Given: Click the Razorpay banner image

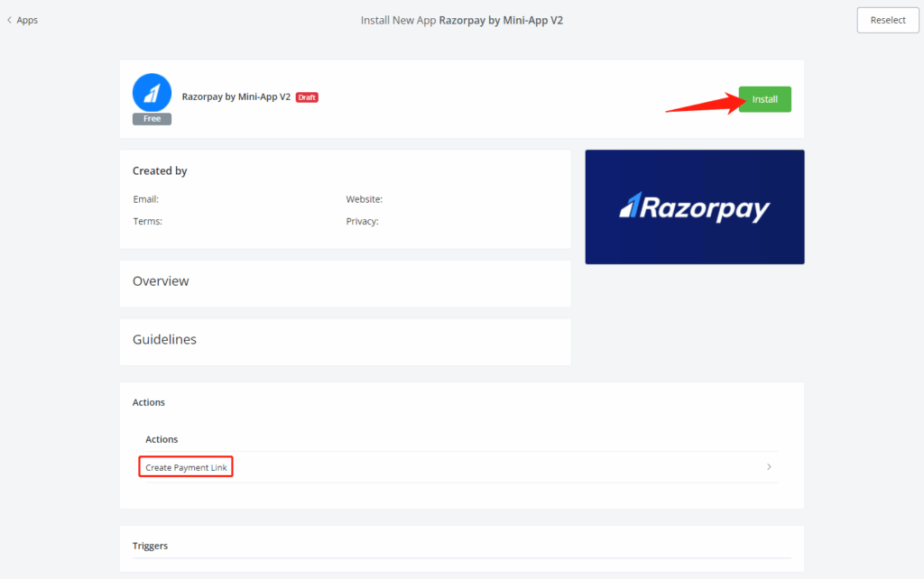Looking at the screenshot, I should pos(694,207).
